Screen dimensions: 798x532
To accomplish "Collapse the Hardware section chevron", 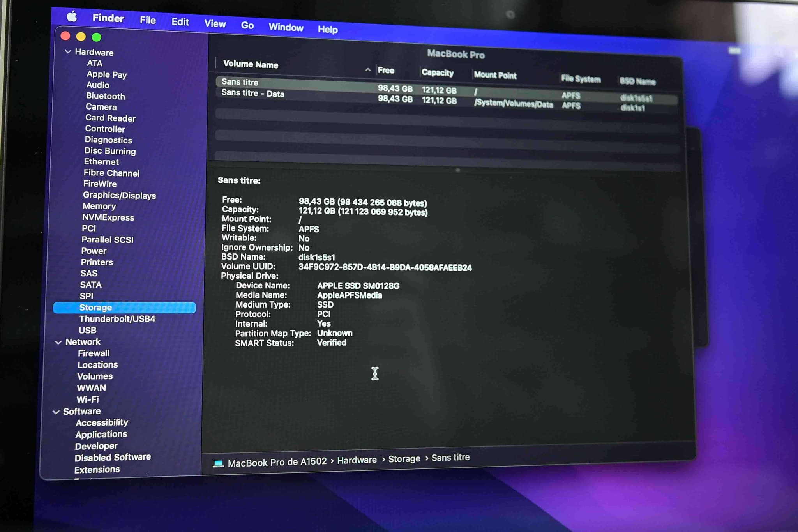I will [68, 51].
